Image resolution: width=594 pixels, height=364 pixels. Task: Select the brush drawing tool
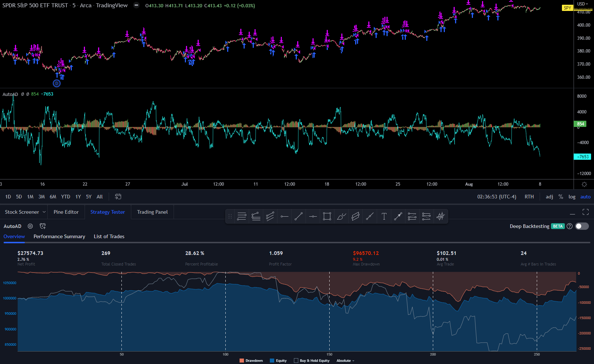(341, 217)
